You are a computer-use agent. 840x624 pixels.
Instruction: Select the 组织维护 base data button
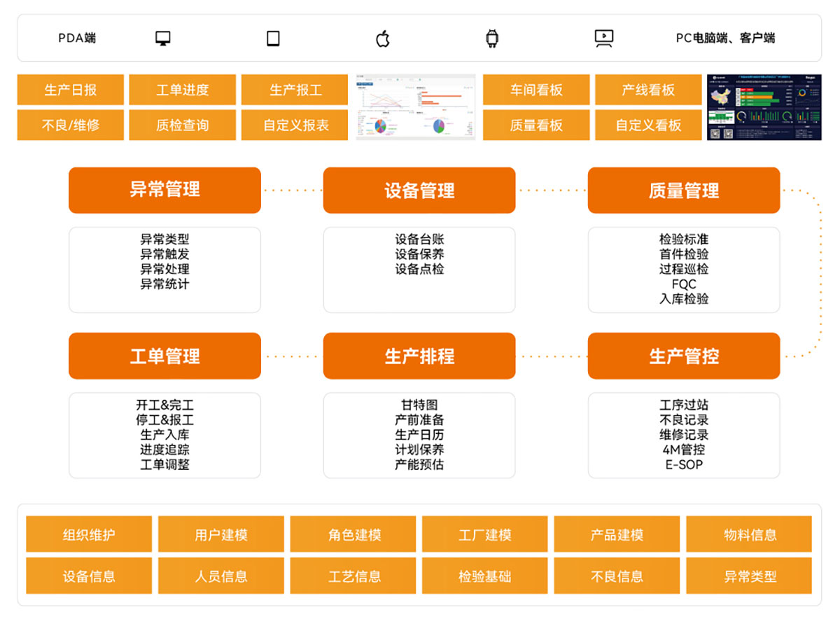click(89, 534)
